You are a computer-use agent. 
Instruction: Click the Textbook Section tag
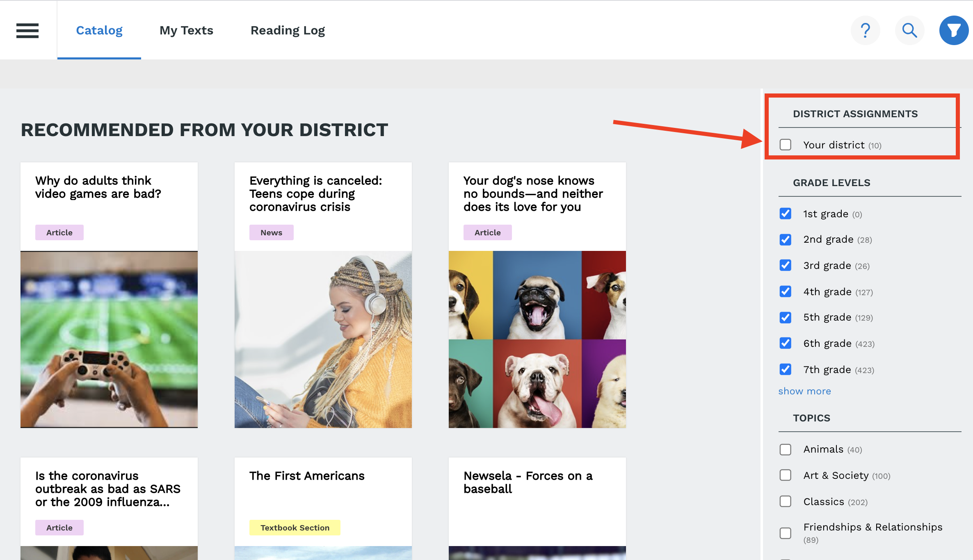point(295,528)
